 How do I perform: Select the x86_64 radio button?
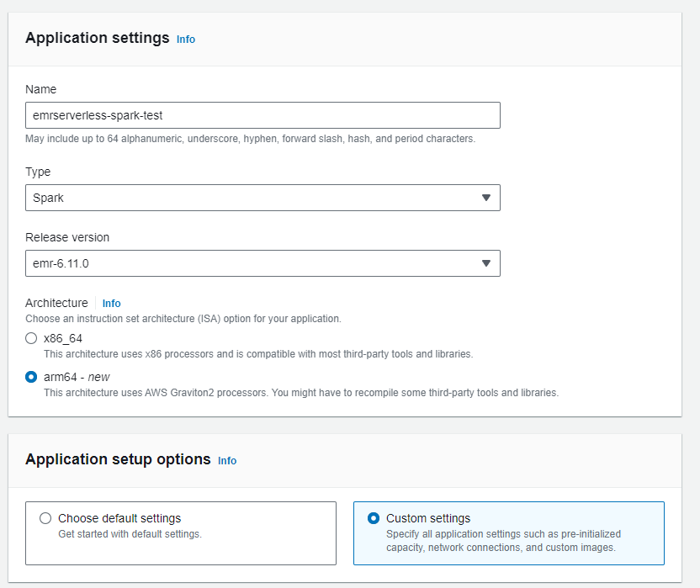[x=32, y=338]
